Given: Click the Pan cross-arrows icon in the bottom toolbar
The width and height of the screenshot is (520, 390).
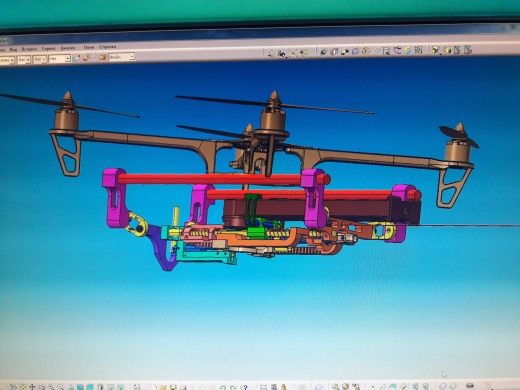Looking at the screenshot, I should pos(32,387).
